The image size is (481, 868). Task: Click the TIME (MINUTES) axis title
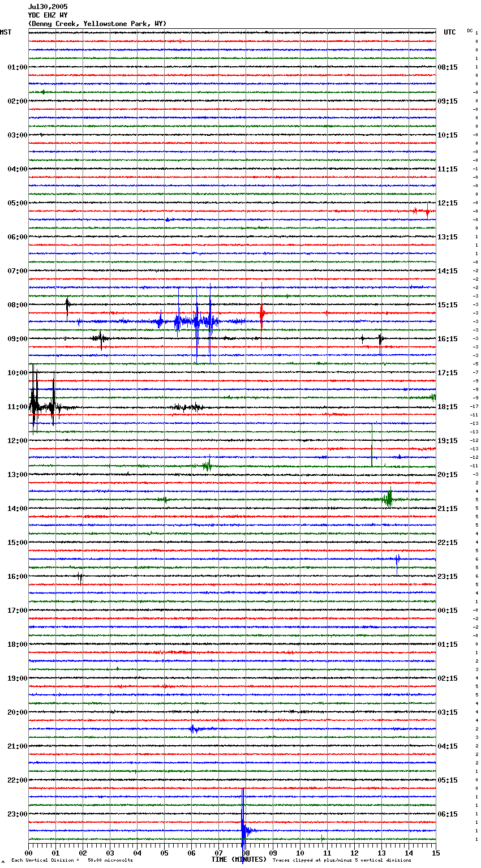click(x=239, y=860)
